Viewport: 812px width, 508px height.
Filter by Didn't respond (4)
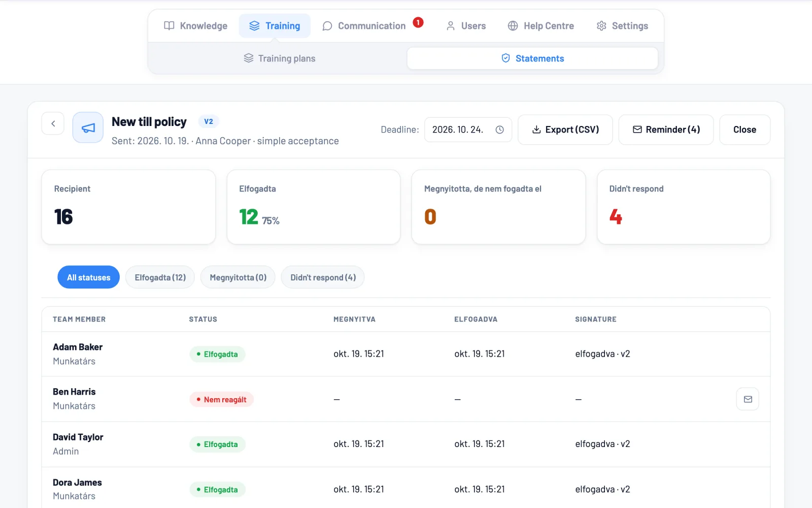323,277
